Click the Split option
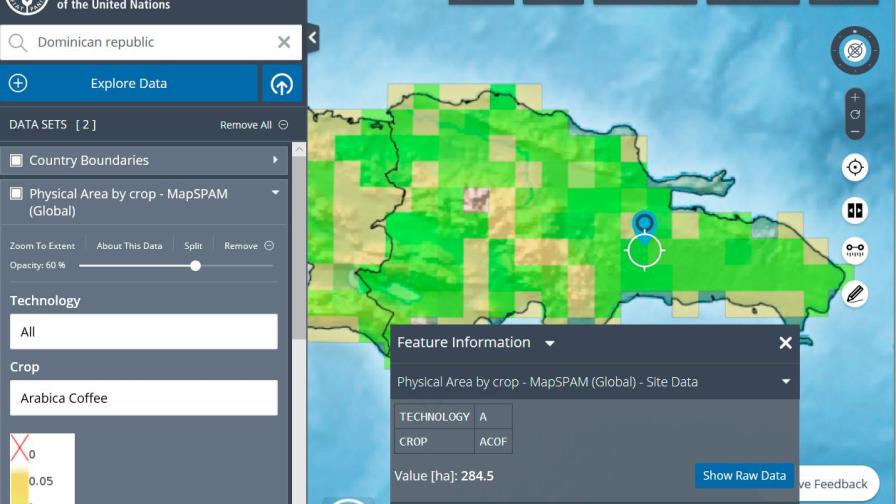Screen dimensions: 896x504 click(x=193, y=246)
